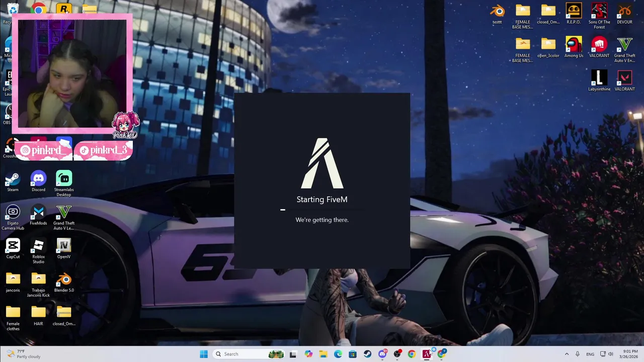Click the microphone tray icon

(578, 354)
